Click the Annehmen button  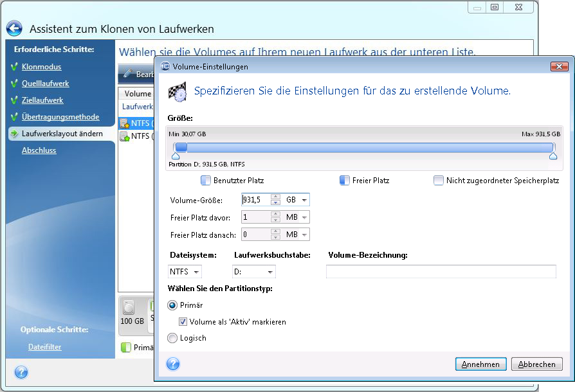(480, 364)
